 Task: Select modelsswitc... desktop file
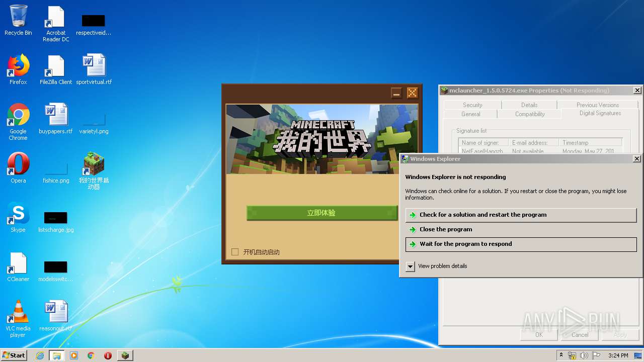[56, 271]
